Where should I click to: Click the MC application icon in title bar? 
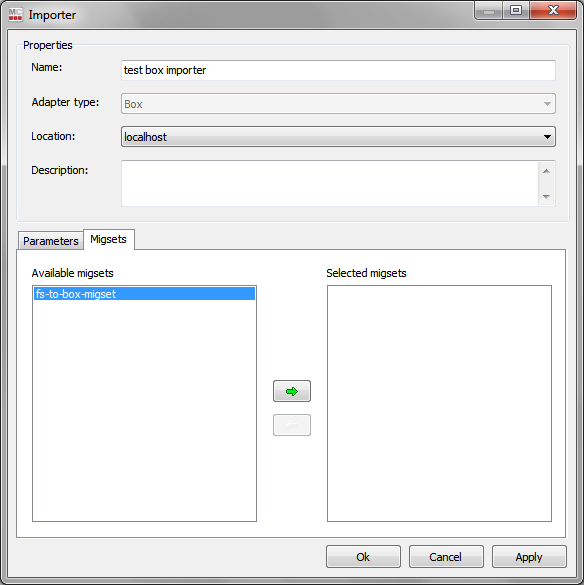(15, 15)
